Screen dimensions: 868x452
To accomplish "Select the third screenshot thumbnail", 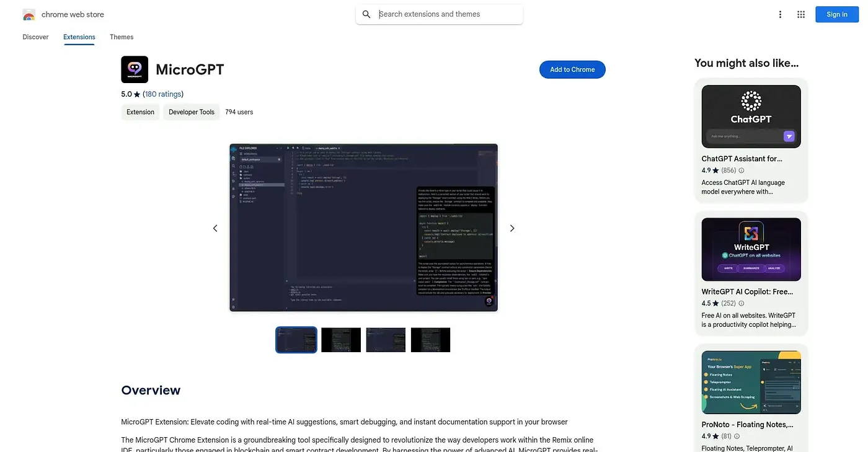I will [x=386, y=340].
